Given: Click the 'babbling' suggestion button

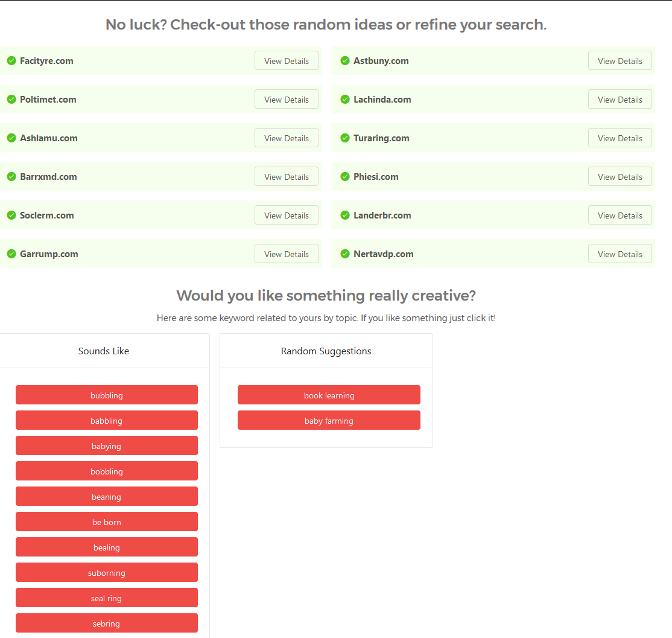Looking at the screenshot, I should tap(106, 420).
